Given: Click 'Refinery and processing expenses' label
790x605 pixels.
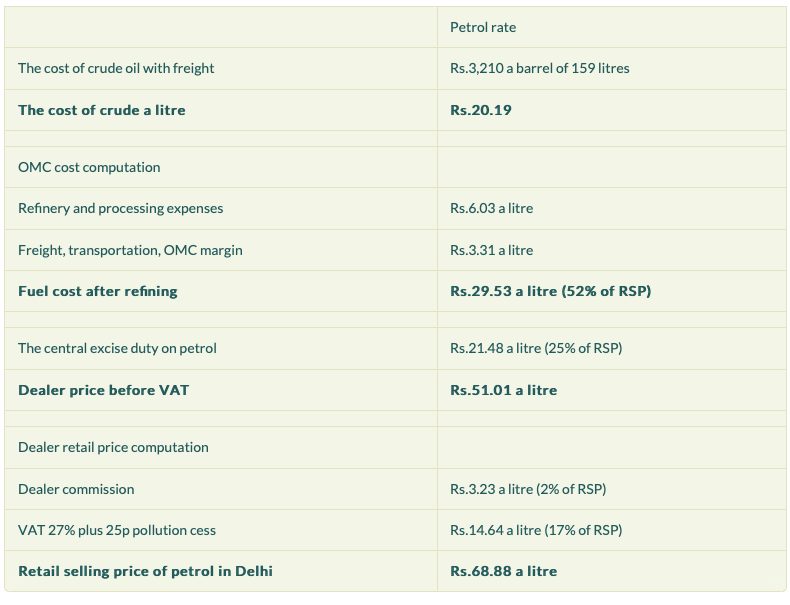Looking at the screenshot, I should click(120, 208).
